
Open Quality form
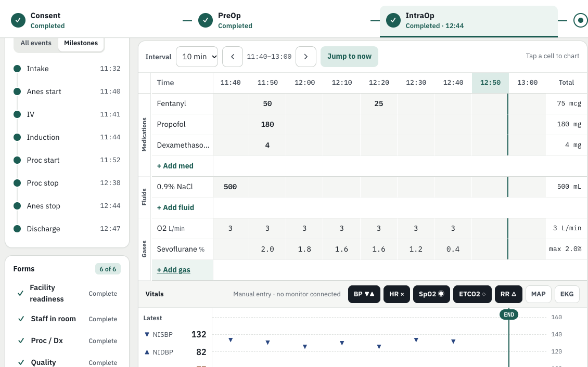point(67,362)
